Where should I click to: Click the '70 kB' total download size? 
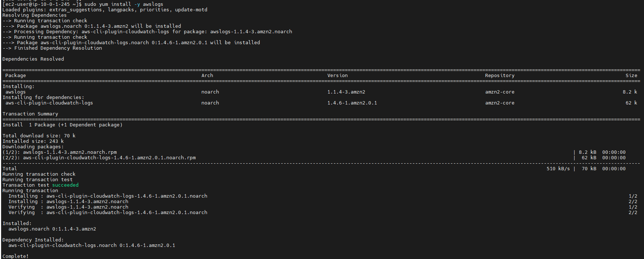pos(589,169)
